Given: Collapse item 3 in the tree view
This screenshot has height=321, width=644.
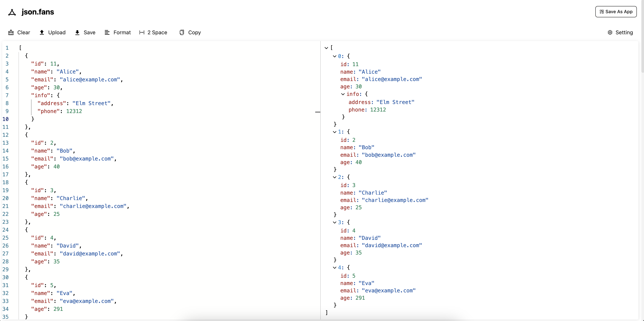Looking at the screenshot, I should [334, 222].
